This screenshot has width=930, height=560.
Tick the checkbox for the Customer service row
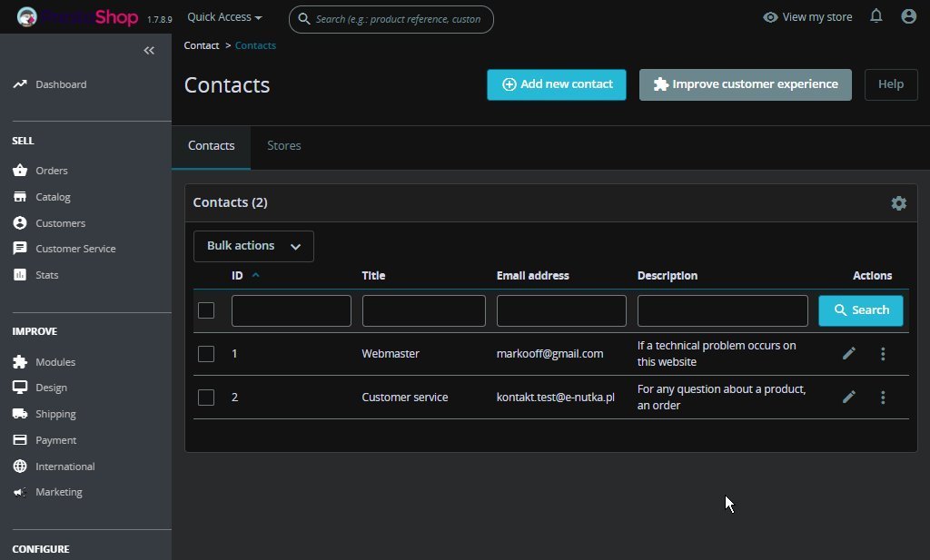(x=206, y=398)
